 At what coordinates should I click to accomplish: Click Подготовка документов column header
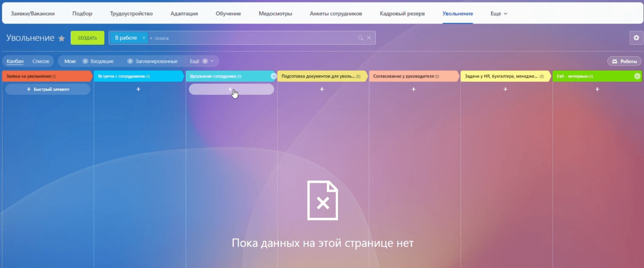point(322,76)
